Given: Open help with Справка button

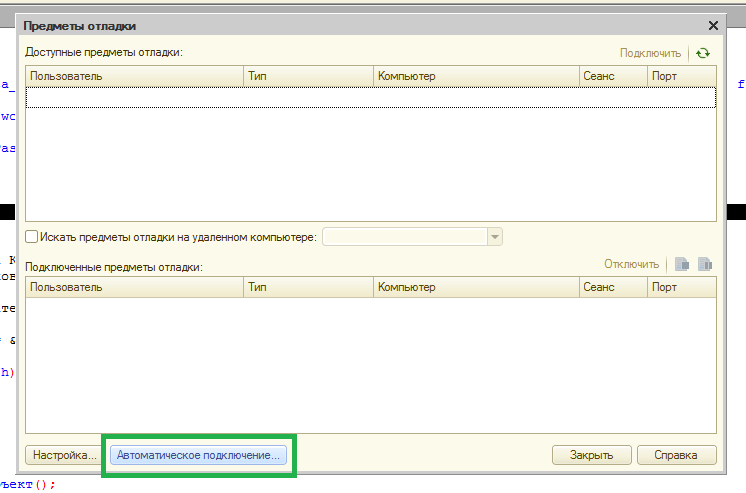Looking at the screenshot, I should coord(676,455).
